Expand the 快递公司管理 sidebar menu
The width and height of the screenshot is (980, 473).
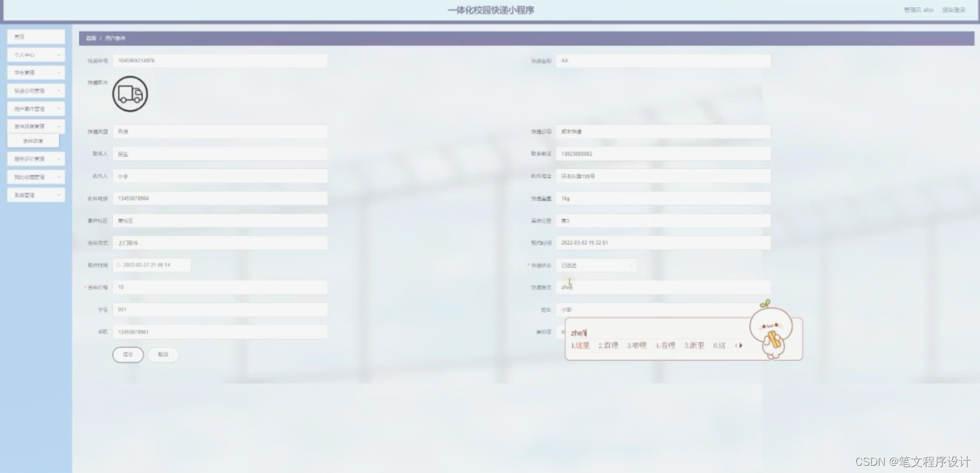click(36, 91)
